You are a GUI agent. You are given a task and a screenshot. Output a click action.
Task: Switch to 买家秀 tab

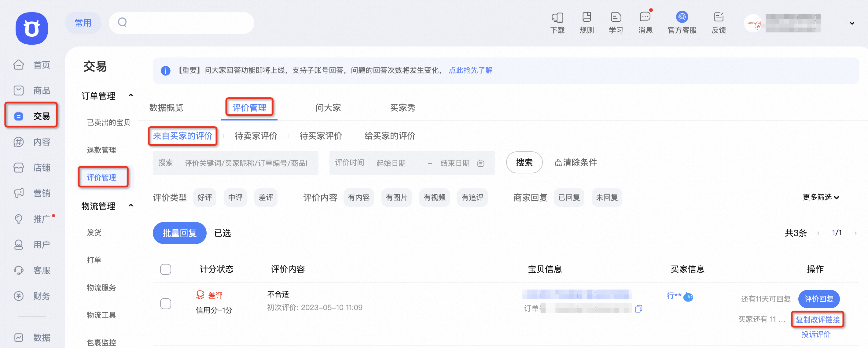click(x=403, y=108)
